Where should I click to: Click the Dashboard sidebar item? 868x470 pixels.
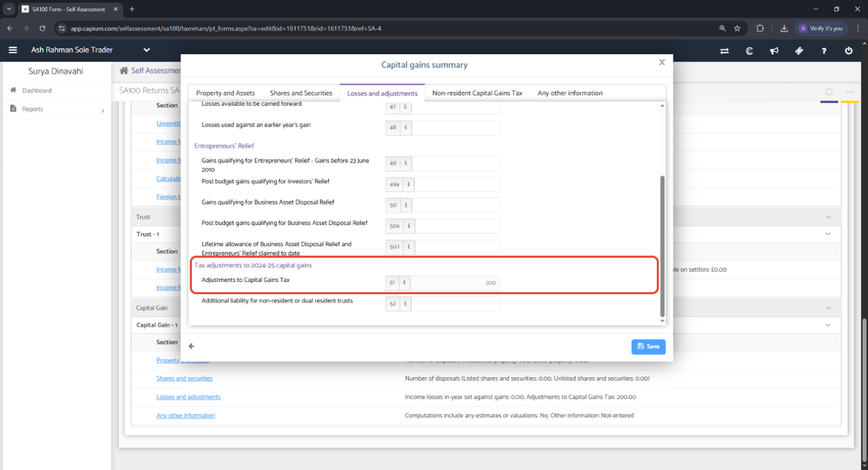click(37, 91)
